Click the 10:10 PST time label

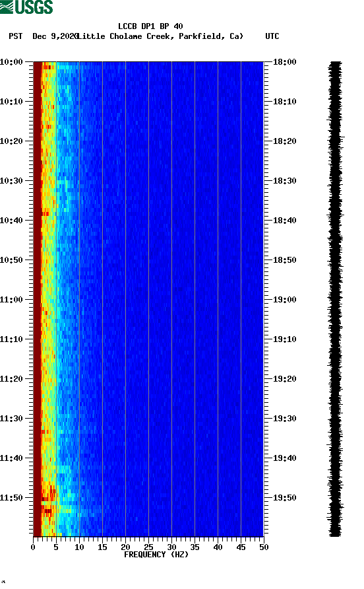[11, 102]
